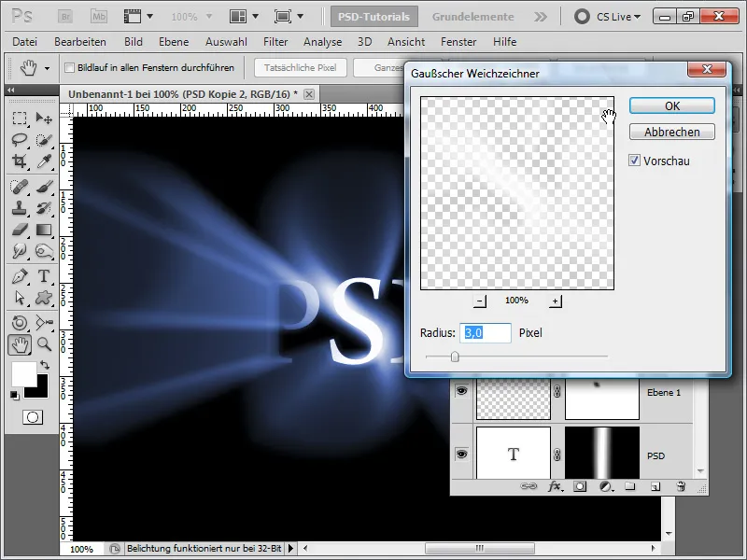The width and height of the screenshot is (747, 560).
Task: Add a layer mask
Action: 580,486
